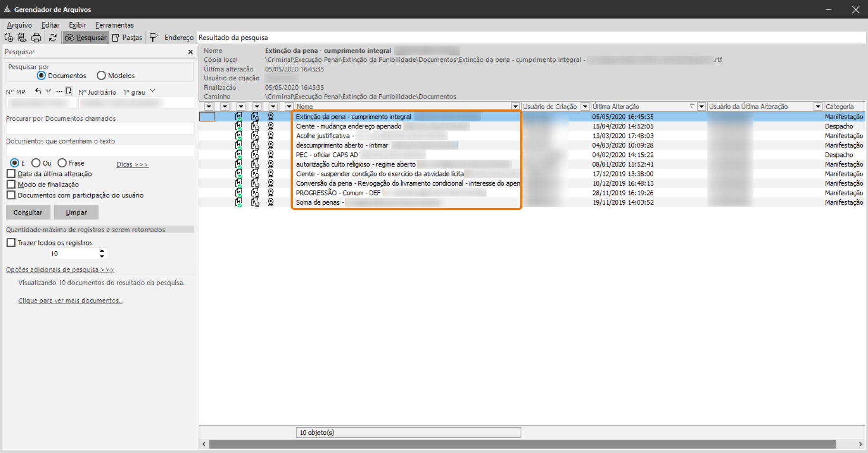The height and width of the screenshot is (453, 868).
Task: Close the Pesquisar side panel
Action: [190, 52]
